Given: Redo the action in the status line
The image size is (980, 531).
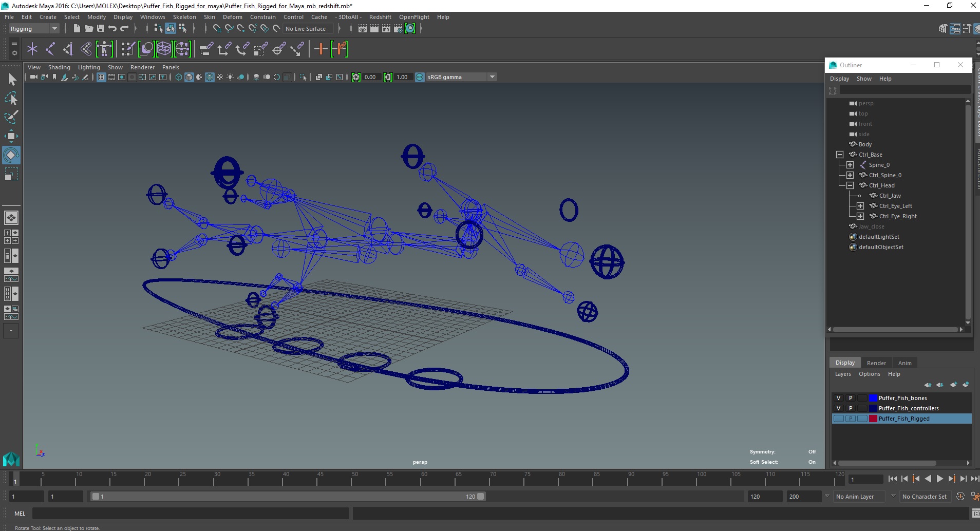Looking at the screenshot, I should [124, 29].
